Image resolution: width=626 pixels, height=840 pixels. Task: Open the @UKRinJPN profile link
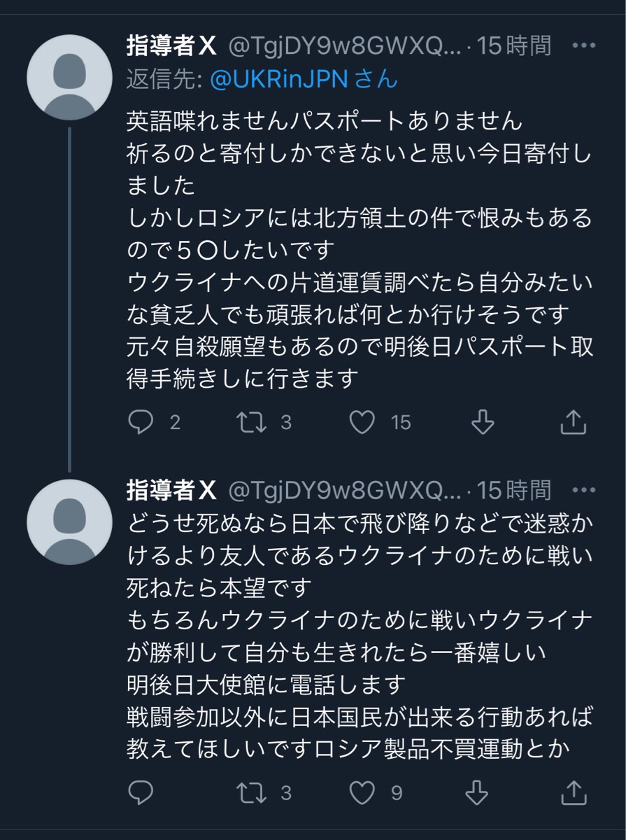pyautogui.click(x=278, y=79)
